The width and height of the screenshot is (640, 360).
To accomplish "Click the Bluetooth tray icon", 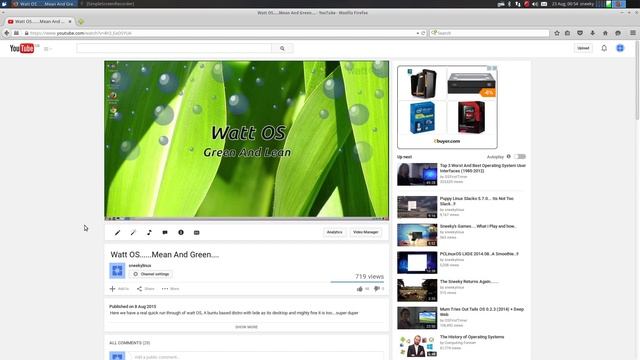I will [509, 4].
